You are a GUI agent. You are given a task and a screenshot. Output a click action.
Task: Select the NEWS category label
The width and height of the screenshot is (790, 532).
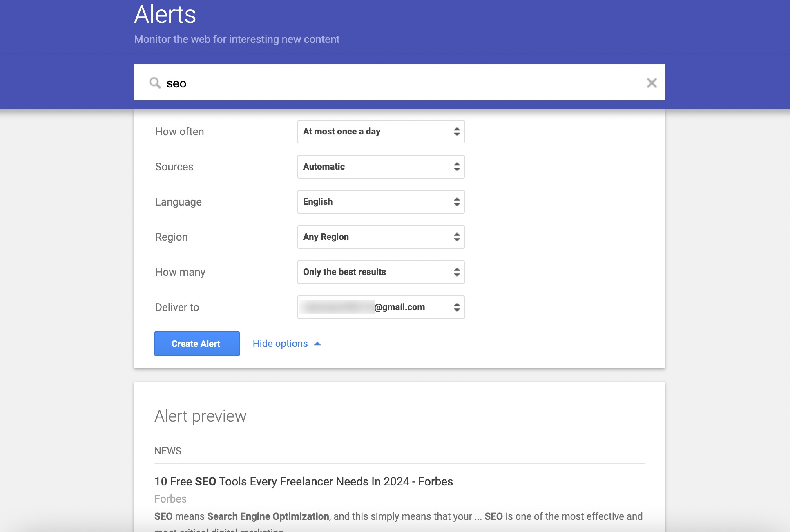pos(168,450)
